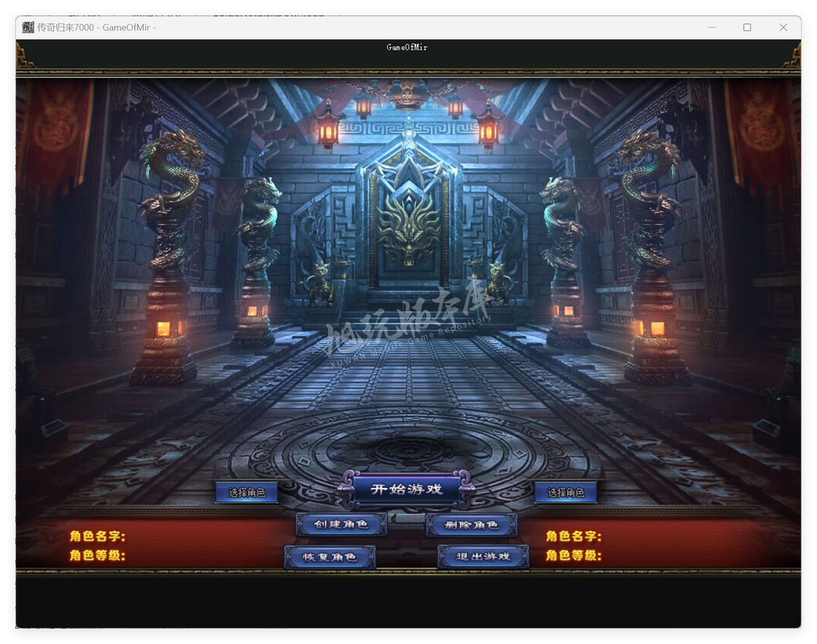Select the right 选择角色 character slot

[x=565, y=492]
